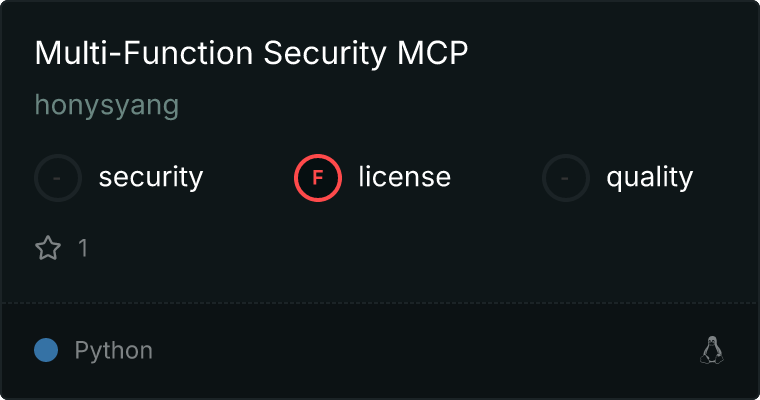The image size is (760, 400).
Task: Click the security label text
Action: coord(150,178)
